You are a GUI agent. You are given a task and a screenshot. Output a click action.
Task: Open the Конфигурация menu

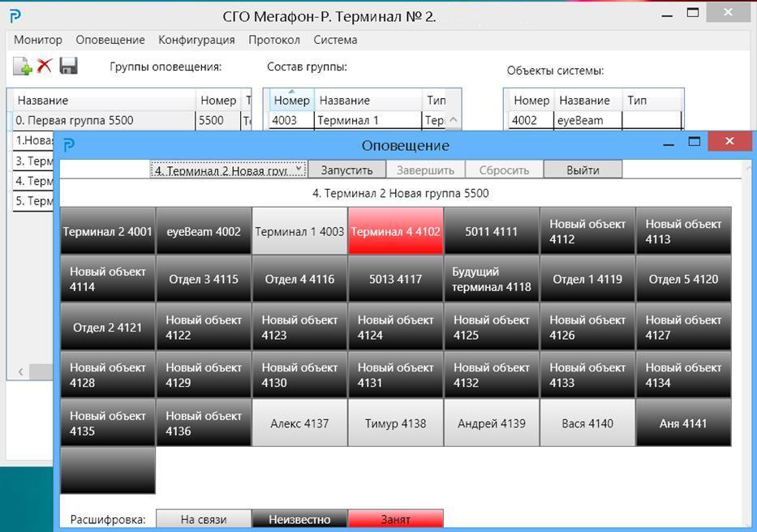pyautogui.click(x=196, y=40)
